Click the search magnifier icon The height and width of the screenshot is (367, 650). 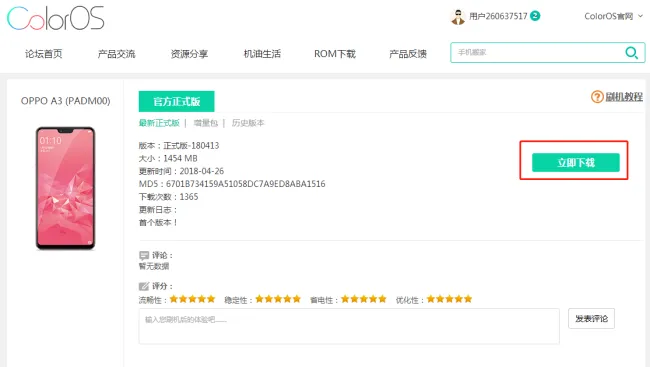[x=631, y=53]
